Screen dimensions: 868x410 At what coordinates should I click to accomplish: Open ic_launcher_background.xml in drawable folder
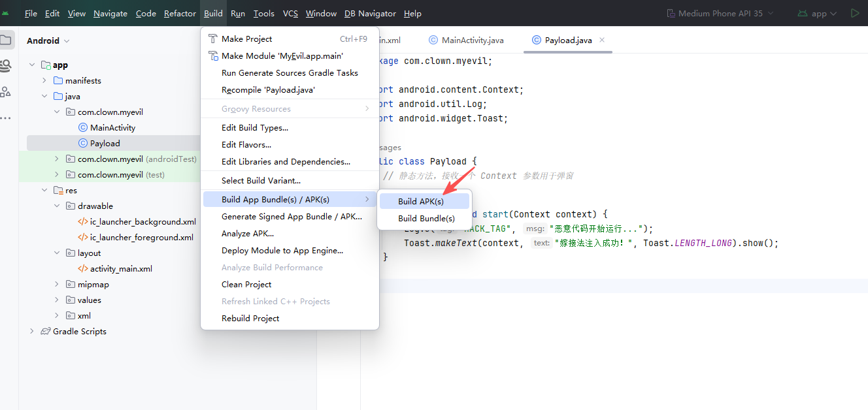(x=142, y=222)
